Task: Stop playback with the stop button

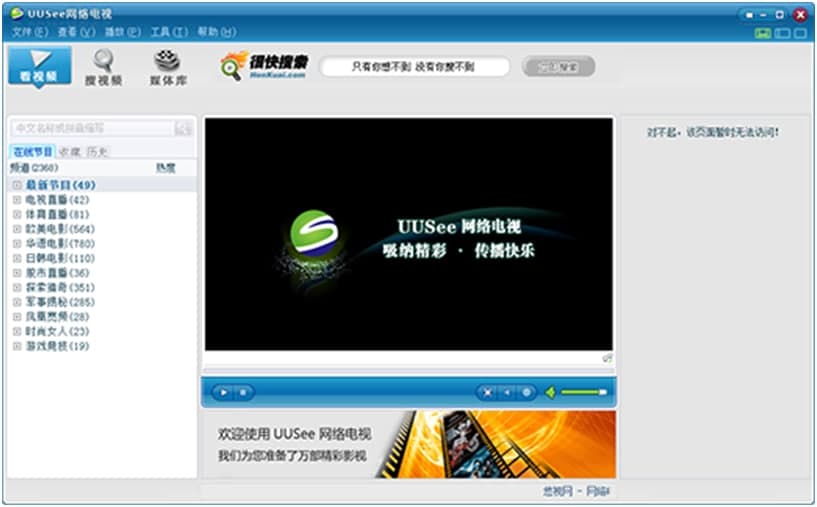Action: (242, 392)
